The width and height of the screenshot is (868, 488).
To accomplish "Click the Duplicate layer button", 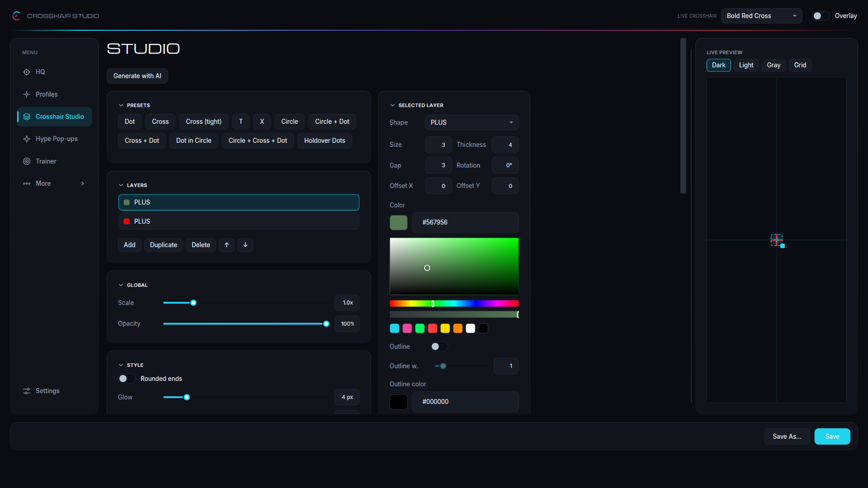I will pyautogui.click(x=164, y=245).
